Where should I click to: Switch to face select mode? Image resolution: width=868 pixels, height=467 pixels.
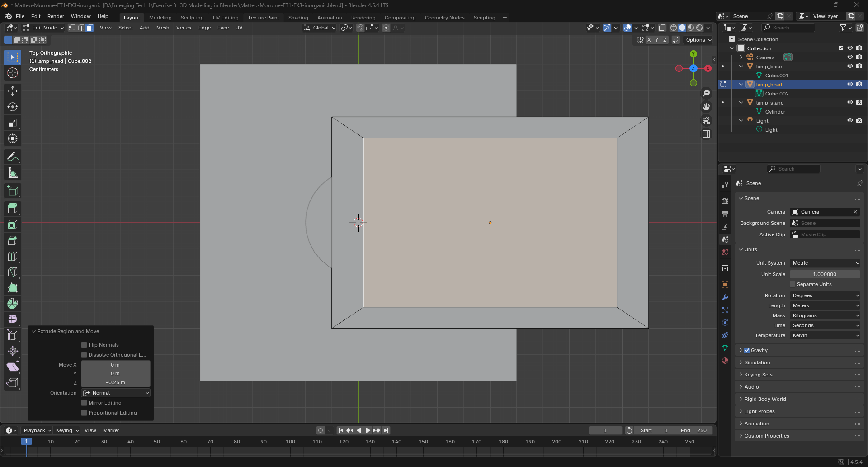coord(90,28)
